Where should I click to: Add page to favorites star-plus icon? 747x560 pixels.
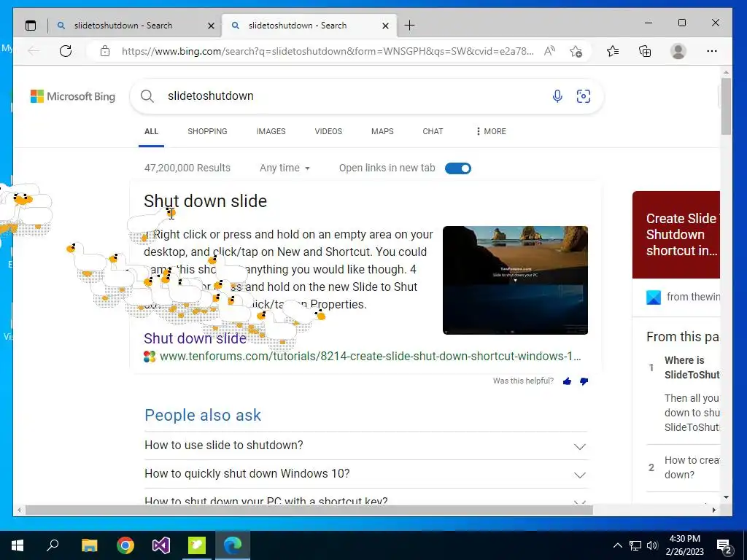[x=576, y=51]
